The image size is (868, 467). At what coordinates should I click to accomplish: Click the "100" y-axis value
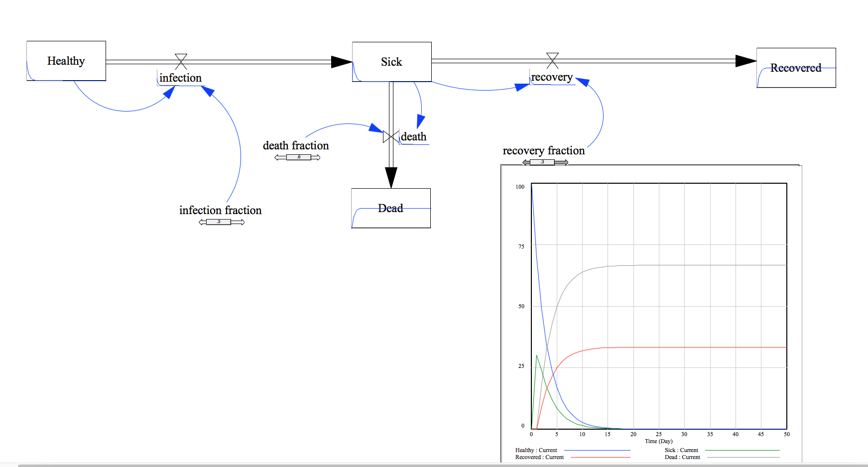point(520,187)
